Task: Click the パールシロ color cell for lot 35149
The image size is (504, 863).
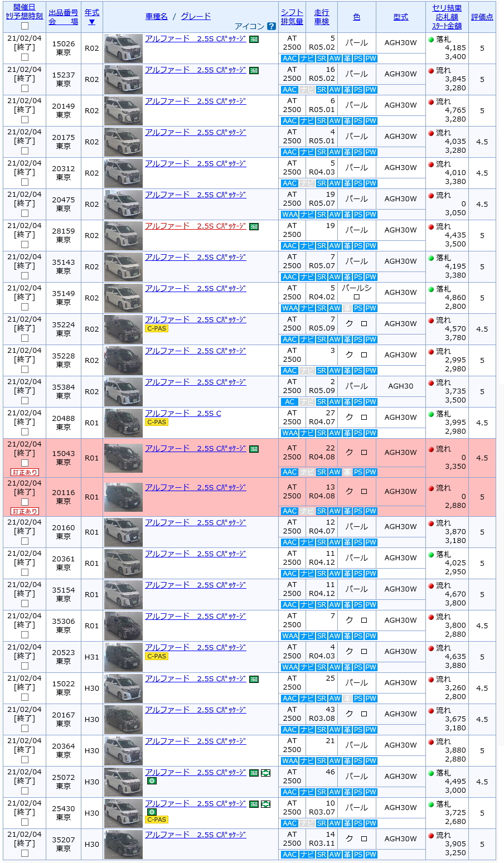Action: (357, 292)
